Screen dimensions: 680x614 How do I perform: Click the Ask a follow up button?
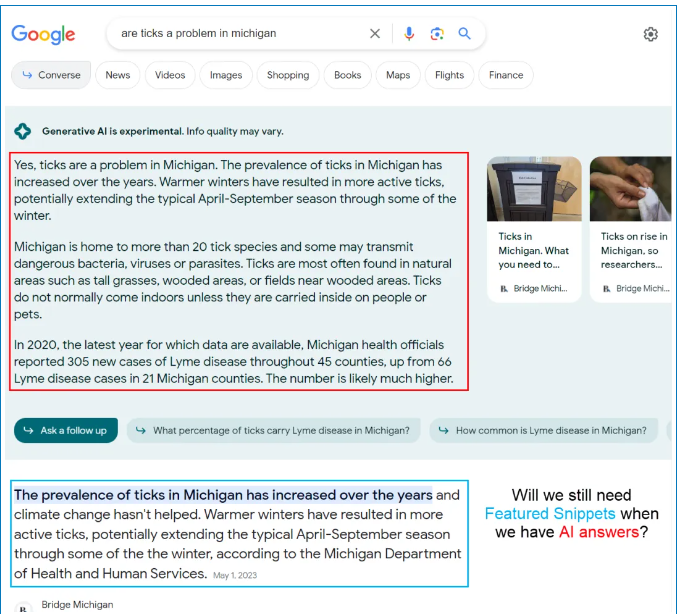click(66, 430)
